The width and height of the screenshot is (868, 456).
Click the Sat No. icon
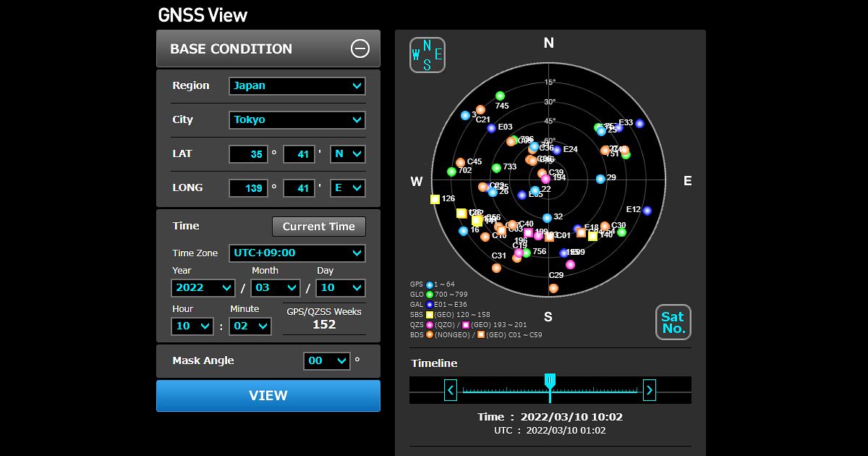[x=673, y=322]
